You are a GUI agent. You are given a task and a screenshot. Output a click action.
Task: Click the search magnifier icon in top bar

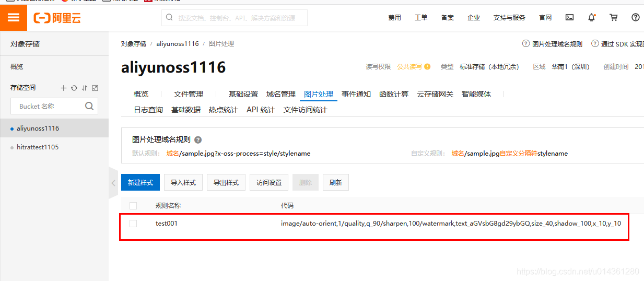(x=169, y=17)
